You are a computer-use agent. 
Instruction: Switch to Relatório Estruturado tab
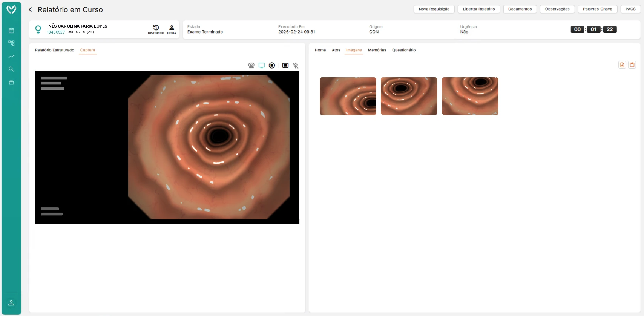coord(55,50)
